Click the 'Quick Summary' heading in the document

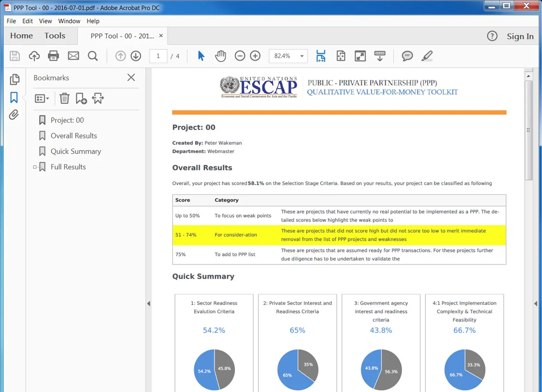click(203, 276)
